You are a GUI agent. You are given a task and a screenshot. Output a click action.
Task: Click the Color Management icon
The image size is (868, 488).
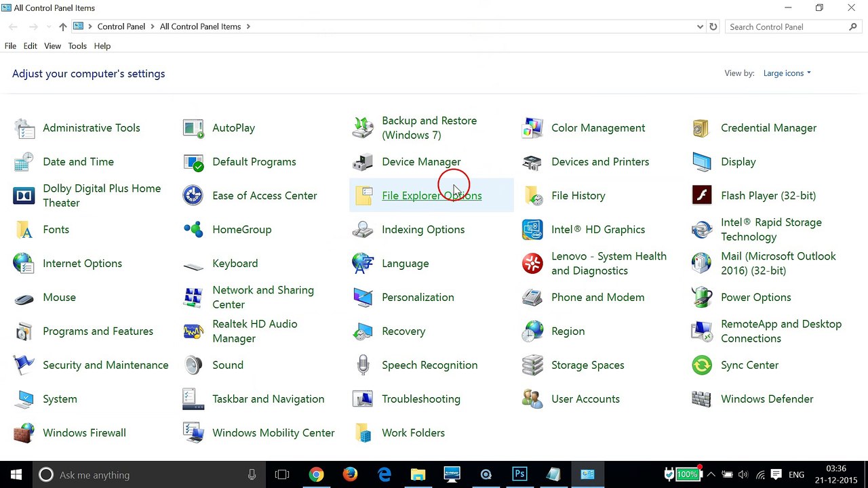pos(532,128)
